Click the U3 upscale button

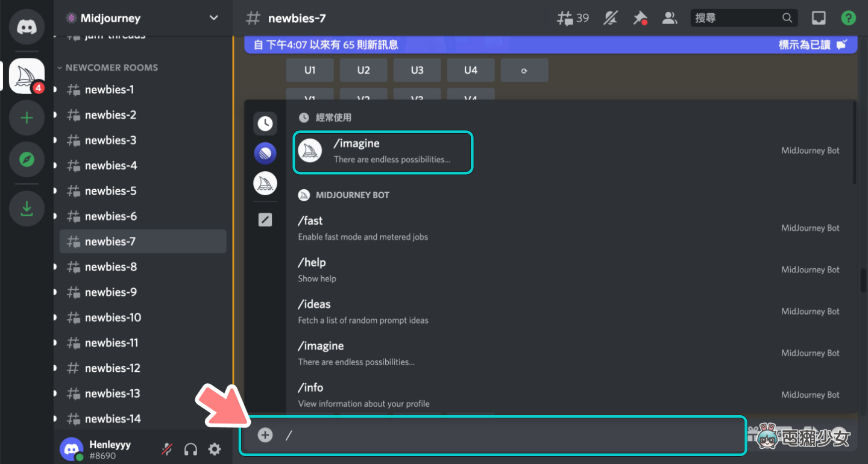point(417,70)
